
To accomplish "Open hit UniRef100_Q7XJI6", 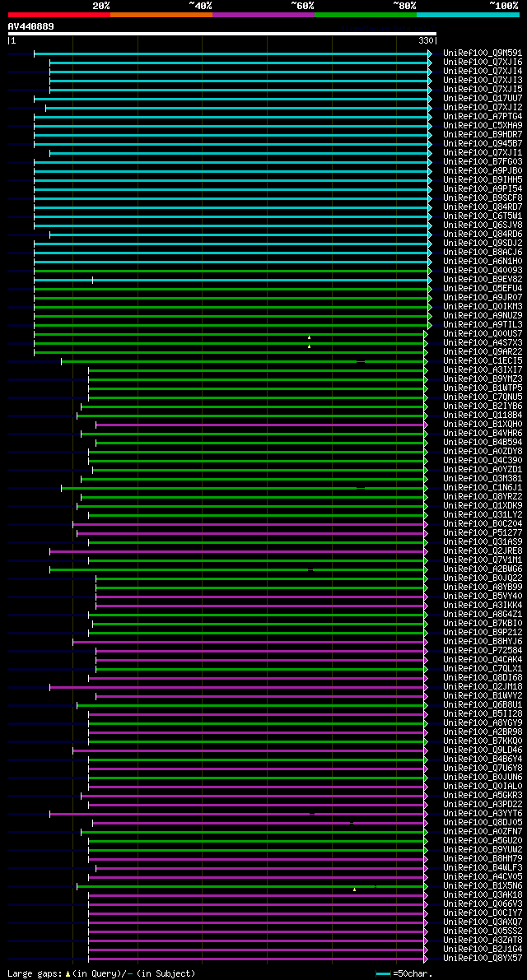I will click(483, 63).
